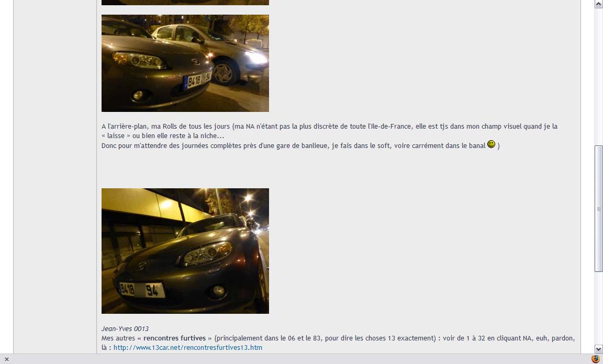Viewport: 603px width, 364px height.
Task: Open the night photo of the car beside building
Action: point(185,251)
